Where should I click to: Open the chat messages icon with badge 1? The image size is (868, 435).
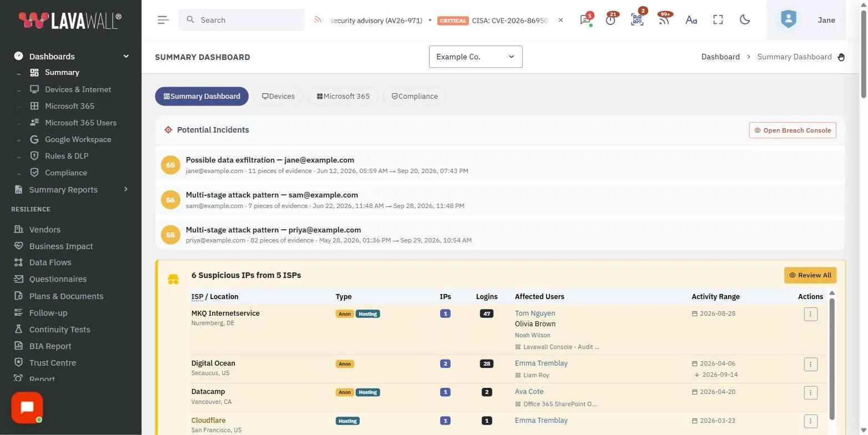[x=585, y=20]
